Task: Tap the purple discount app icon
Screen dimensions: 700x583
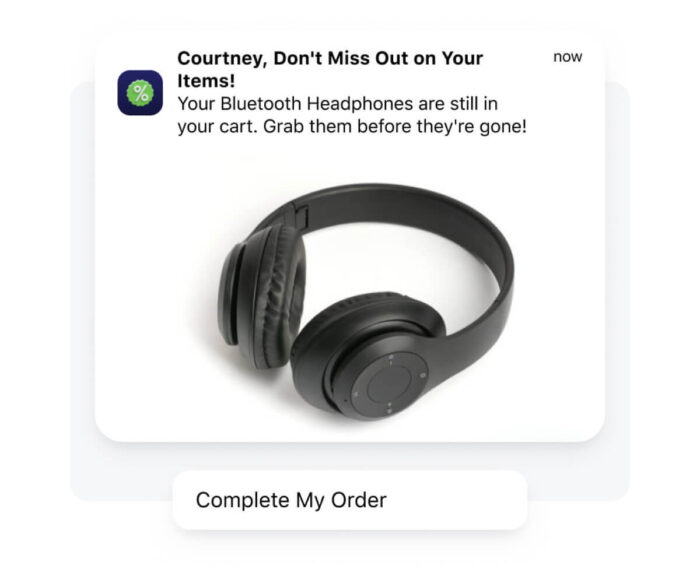Action: [x=140, y=92]
